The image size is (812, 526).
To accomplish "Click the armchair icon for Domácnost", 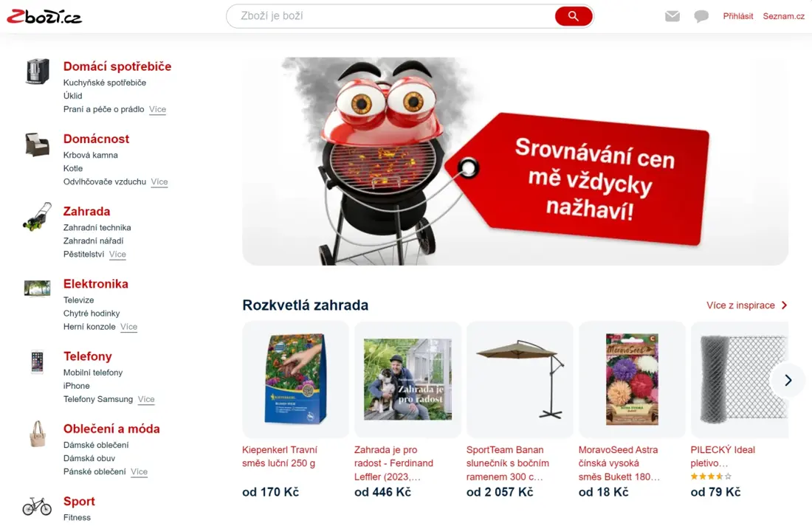I will [38, 144].
